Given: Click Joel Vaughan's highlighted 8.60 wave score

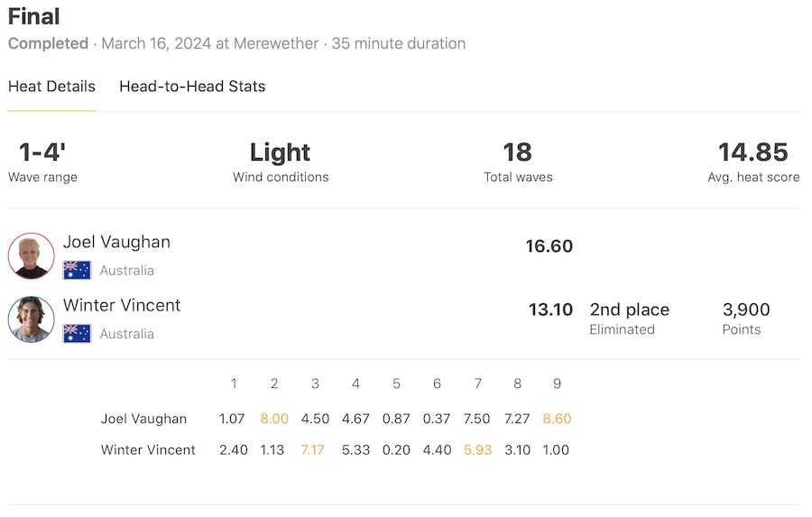Looking at the screenshot, I should [556, 419].
